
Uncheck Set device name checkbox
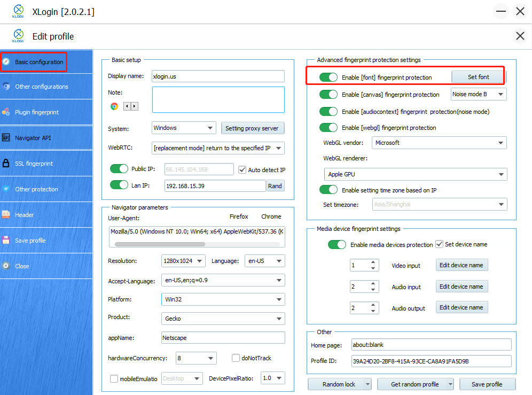440,244
